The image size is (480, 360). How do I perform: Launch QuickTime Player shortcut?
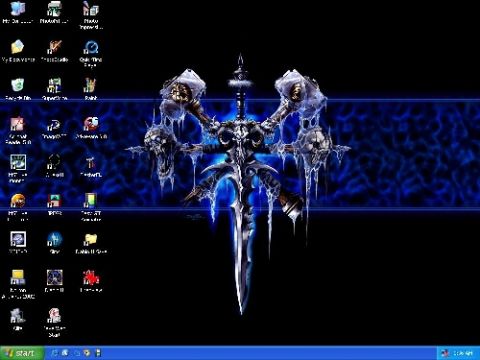[91, 47]
